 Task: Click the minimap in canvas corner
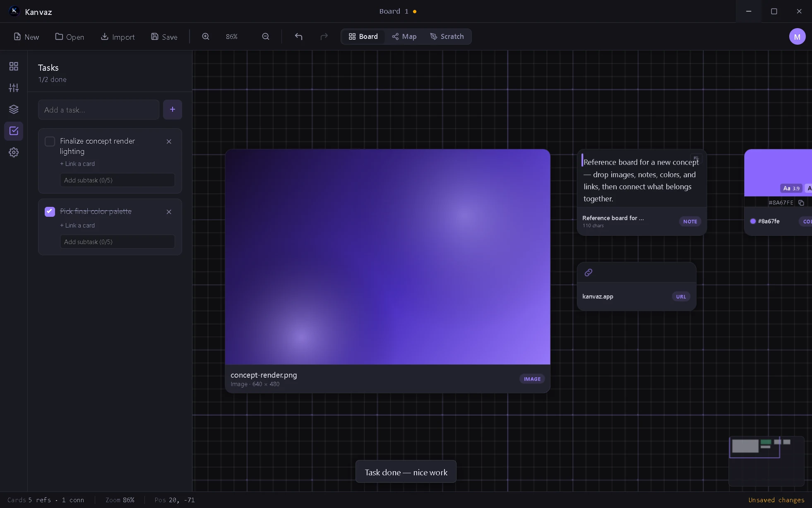click(766, 461)
